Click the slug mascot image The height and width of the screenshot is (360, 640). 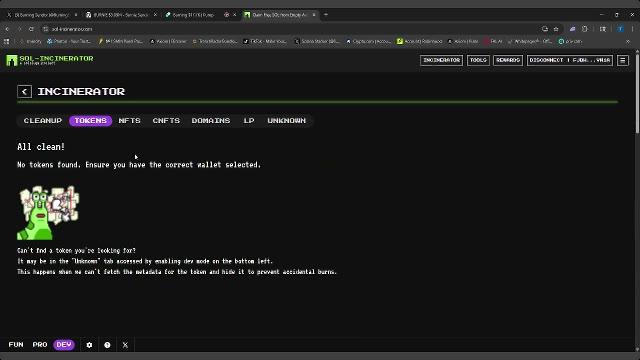click(x=48, y=213)
